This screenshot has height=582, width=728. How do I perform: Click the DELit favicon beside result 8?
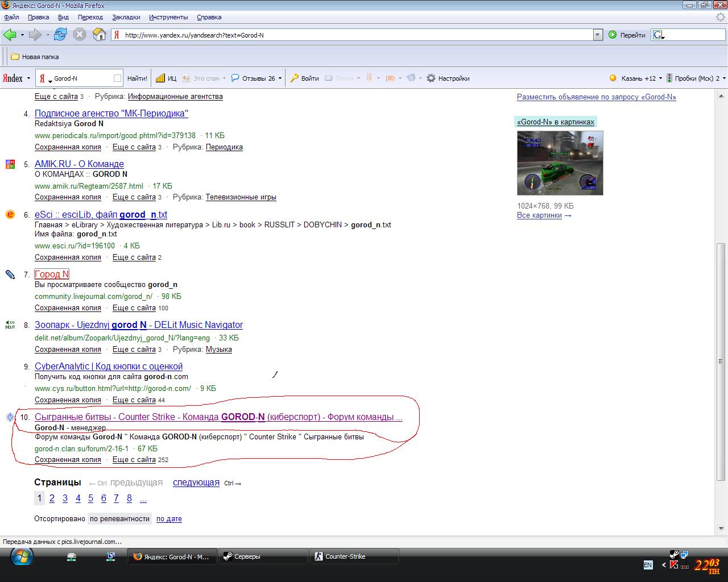click(10, 325)
